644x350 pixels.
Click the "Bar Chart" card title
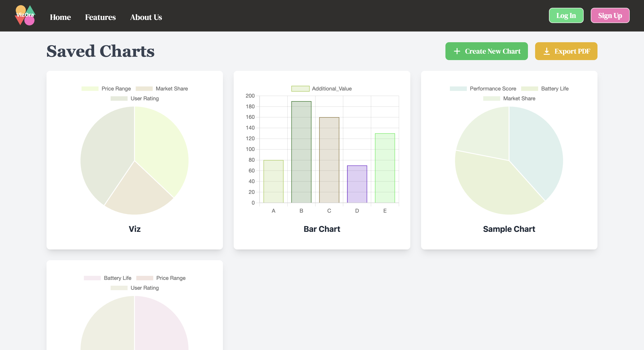click(322, 229)
